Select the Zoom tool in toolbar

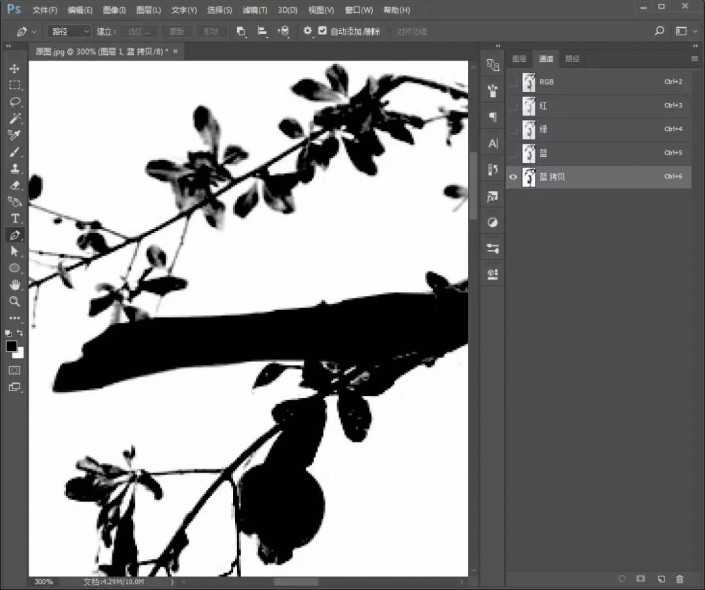click(15, 301)
